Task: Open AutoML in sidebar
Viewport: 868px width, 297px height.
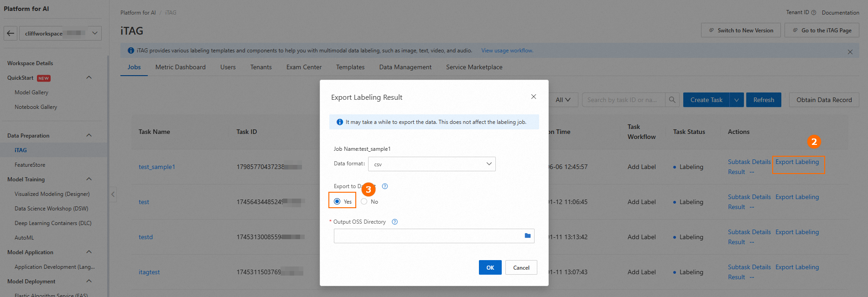Action: click(24, 238)
